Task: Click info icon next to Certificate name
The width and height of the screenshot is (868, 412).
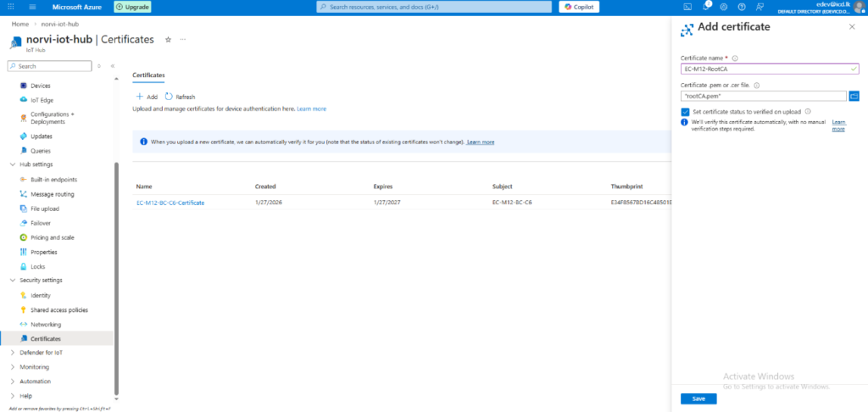Action: point(735,58)
